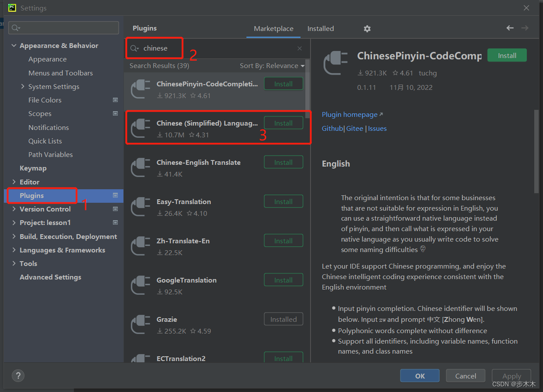Select Plugins in settings tree
The width and height of the screenshot is (543, 392).
click(64, 195)
